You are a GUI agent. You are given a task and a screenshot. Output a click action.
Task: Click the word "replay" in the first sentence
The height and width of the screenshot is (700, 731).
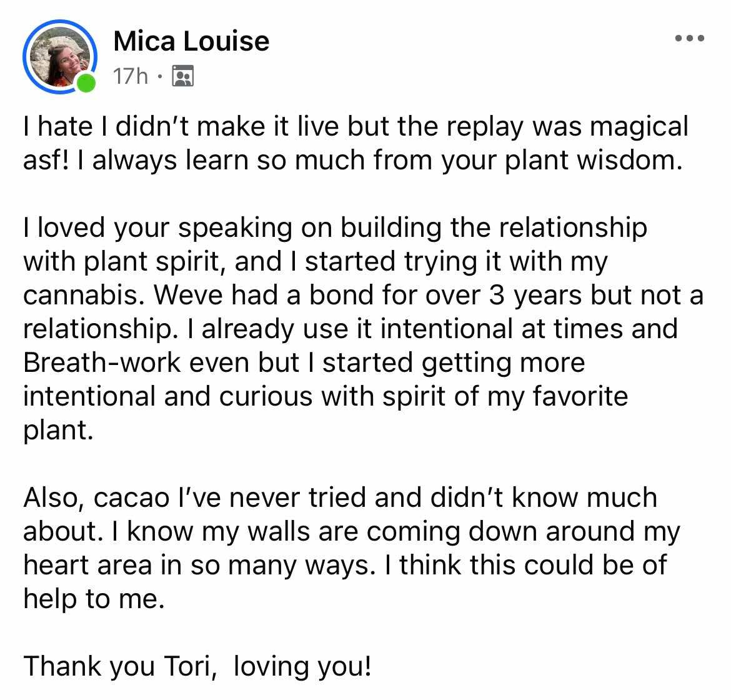click(485, 127)
